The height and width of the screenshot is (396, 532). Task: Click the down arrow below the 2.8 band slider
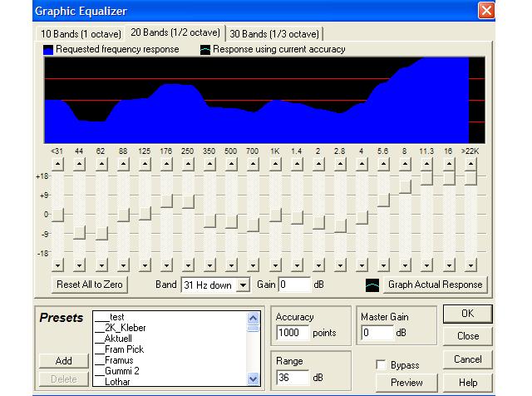(340, 265)
